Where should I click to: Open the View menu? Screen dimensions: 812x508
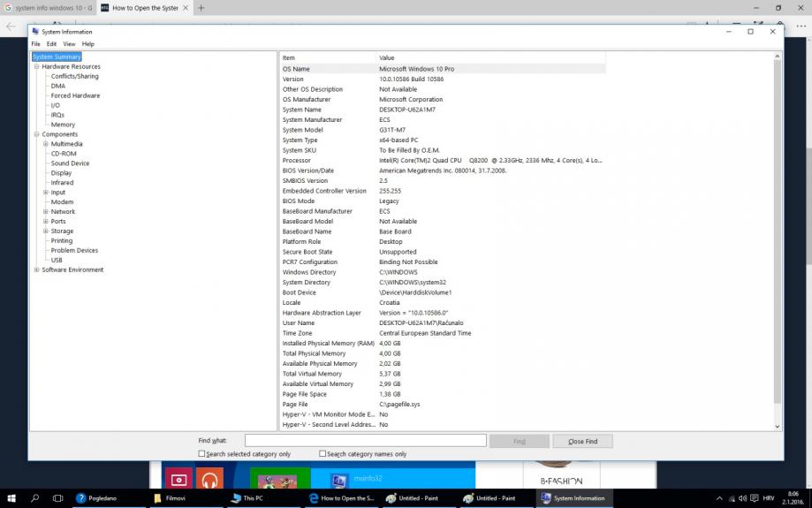coord(69,44)
